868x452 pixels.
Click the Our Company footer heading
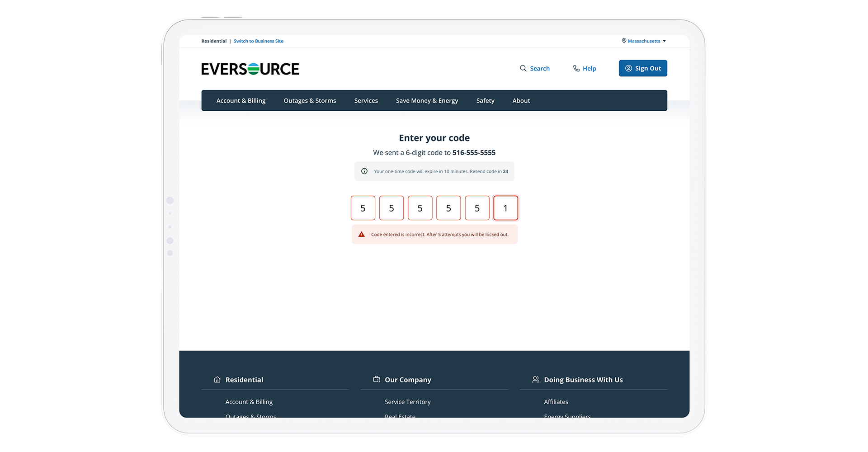pos(408,380)
